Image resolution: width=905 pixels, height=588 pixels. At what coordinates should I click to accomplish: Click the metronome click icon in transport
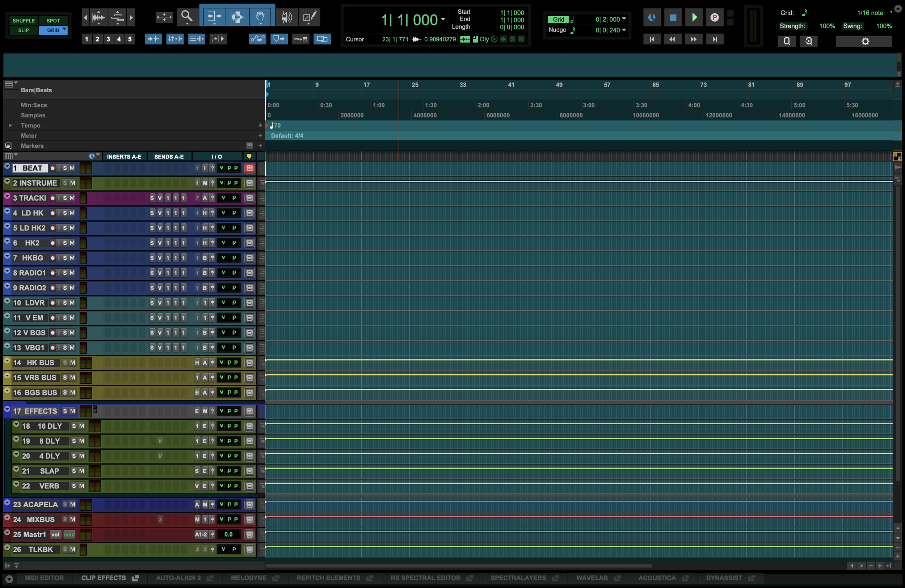652,17
